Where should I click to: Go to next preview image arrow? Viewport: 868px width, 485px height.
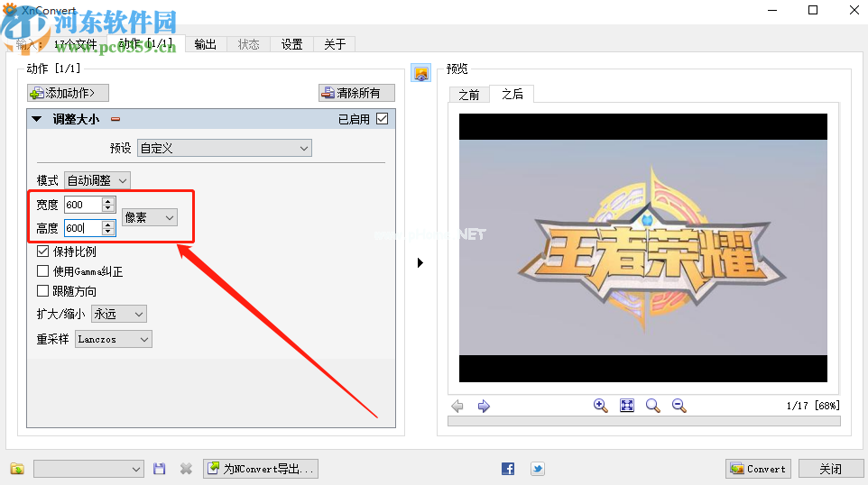click(x=484, y=406)
